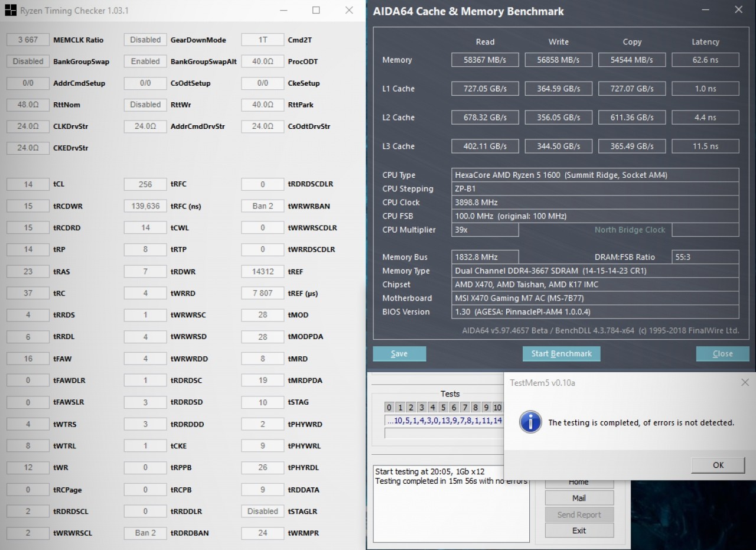The image size is (756, 550).
Task: Click the tPHYRDL value '26'
Action: tap(263, 468)
